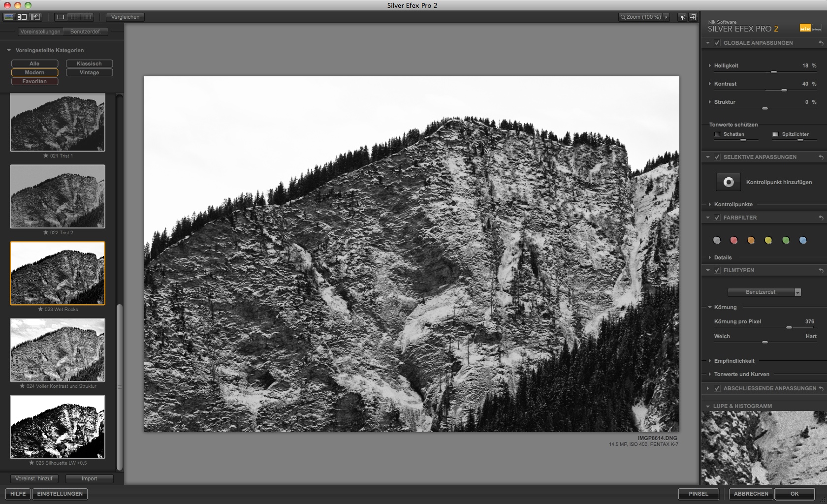Click the hide right panel icon
Viewport: 827px width, 504px height.
pos(693,17)
